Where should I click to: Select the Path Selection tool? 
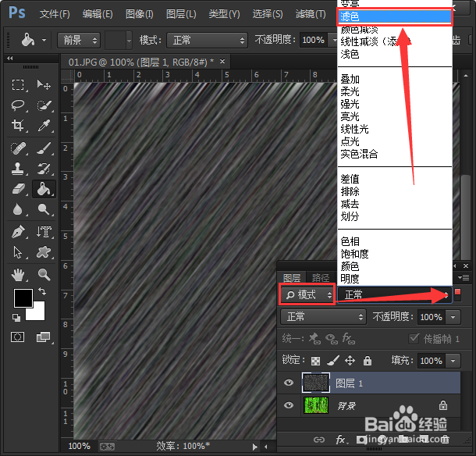18,252
